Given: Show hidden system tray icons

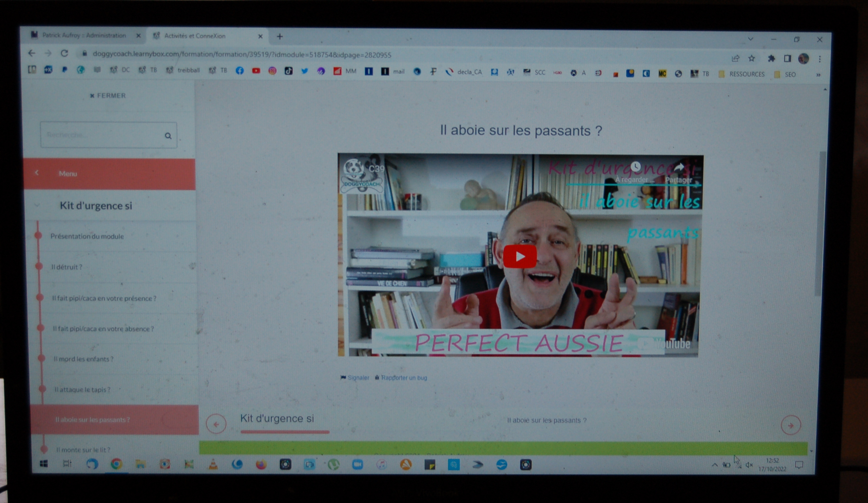Looking at the screenshot, I should [x=715, y=465].
